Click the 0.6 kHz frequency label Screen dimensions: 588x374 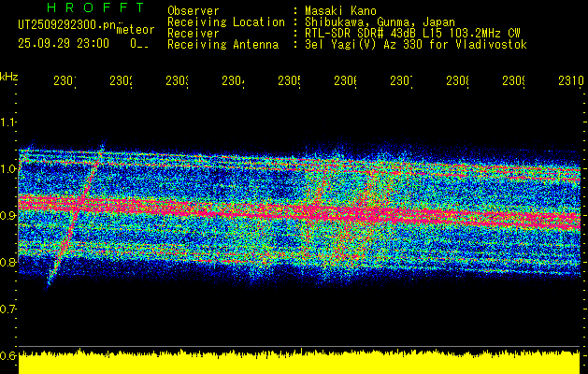[x=7, y=355]
